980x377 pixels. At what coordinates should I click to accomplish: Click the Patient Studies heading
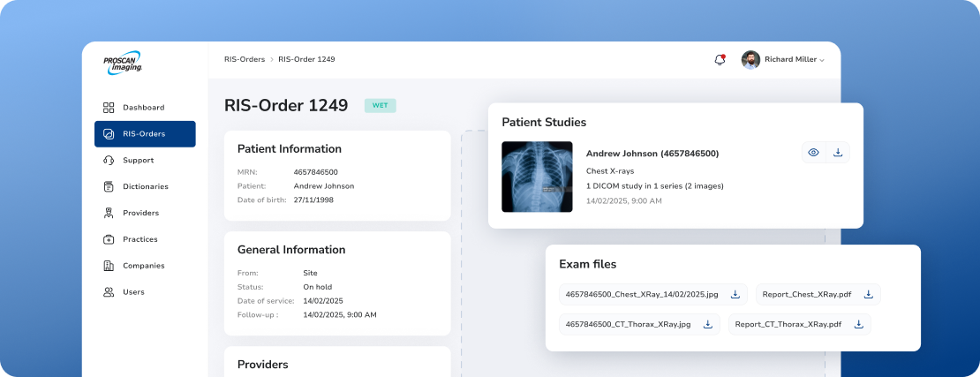544,122
